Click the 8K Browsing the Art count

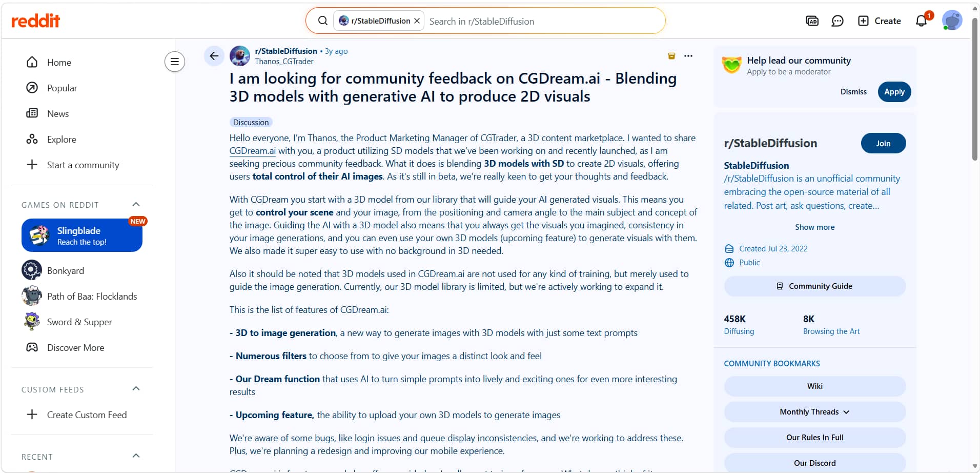coord(831,325)
